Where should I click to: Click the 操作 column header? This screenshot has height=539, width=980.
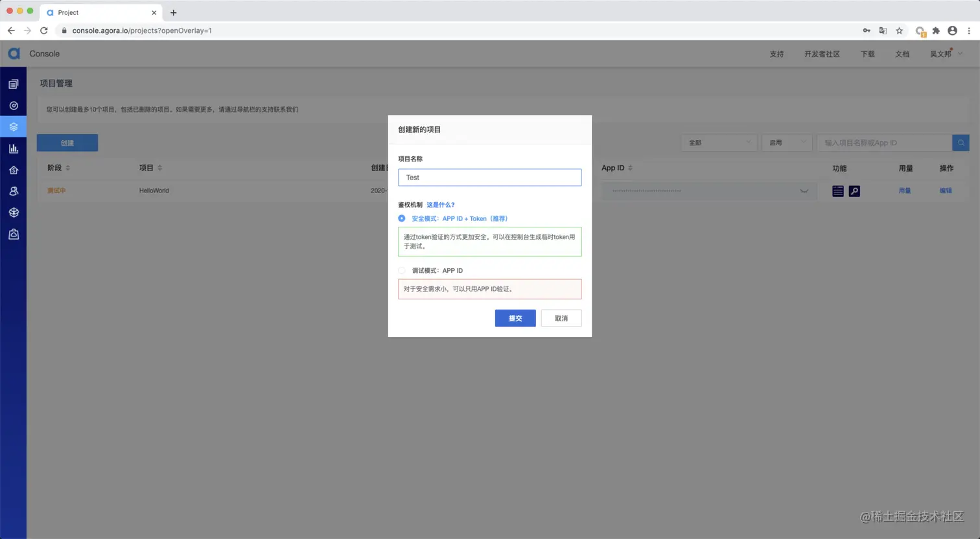pyautogui.click(x=946, y=168)
